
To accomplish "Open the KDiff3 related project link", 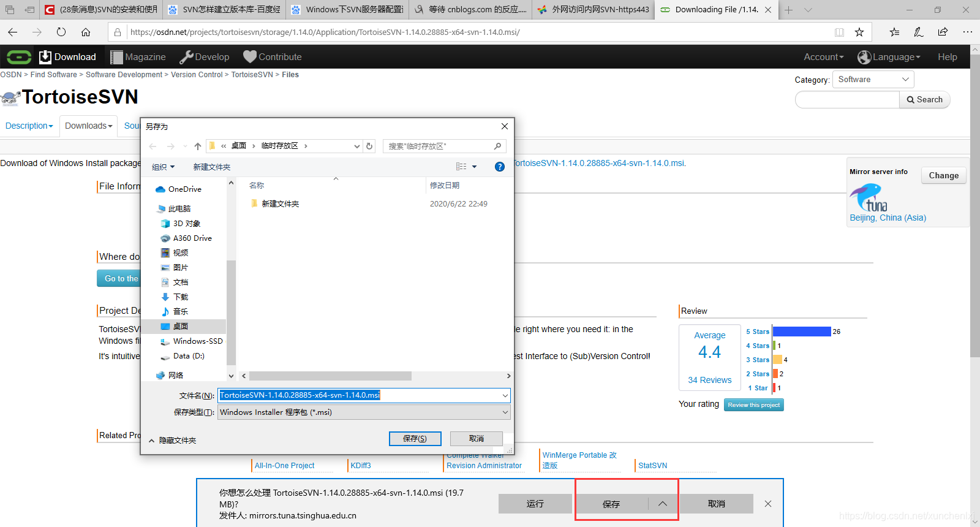I will point(361,466).
